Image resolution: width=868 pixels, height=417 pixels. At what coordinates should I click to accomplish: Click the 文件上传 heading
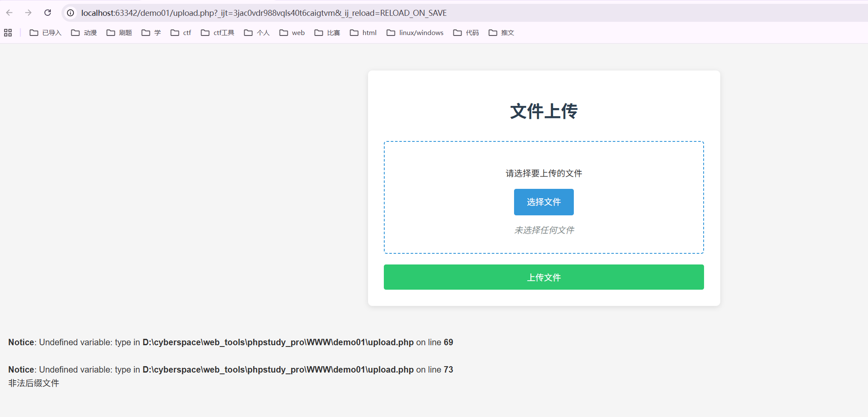[544, 111]
